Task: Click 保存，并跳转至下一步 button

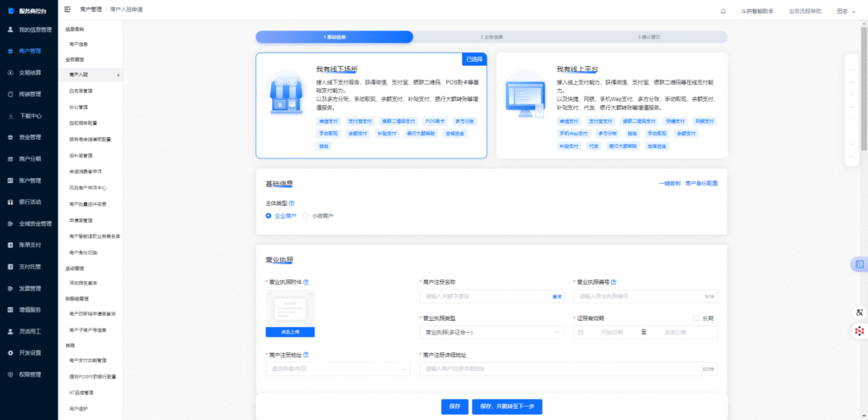Action: coord(507,406)
